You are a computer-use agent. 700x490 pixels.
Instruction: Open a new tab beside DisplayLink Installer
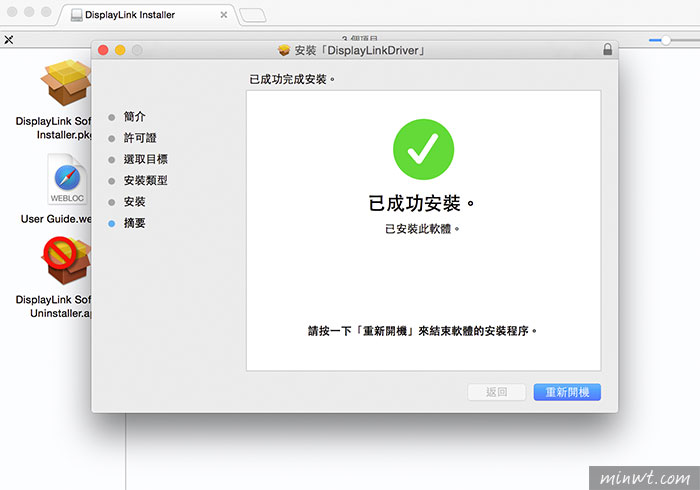(253, 16)
